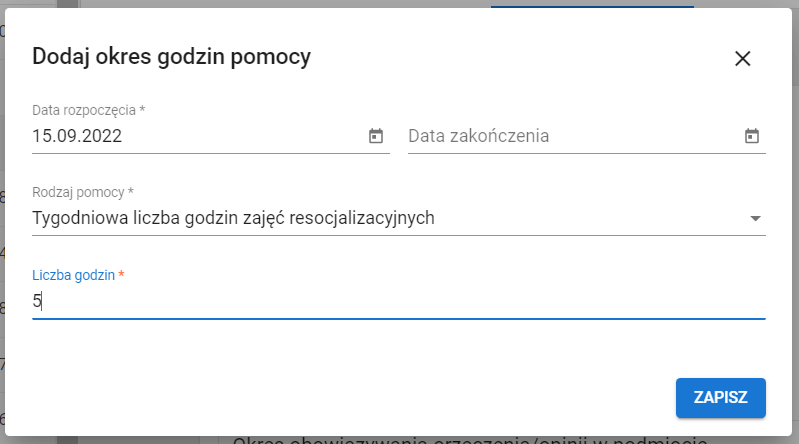Viewport: 799px width, 444px height.
Task: Place cursor on the 15.09.2022 date value
Action: (77, 136)
